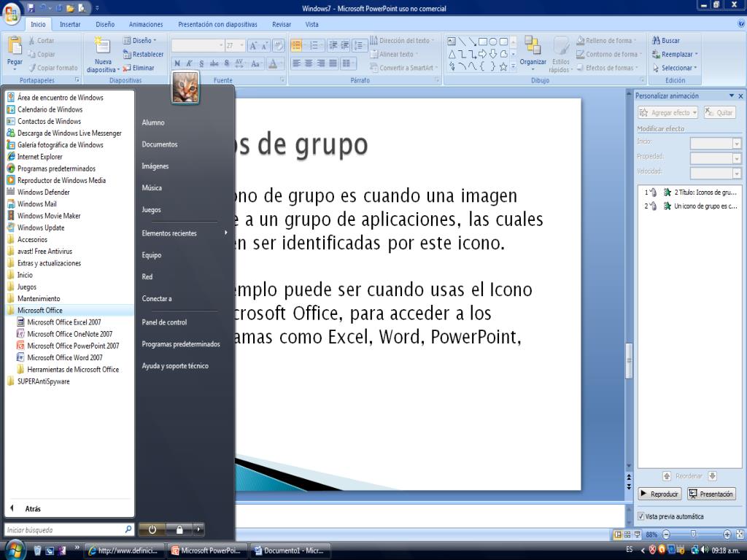Open the Animaciones tab
This screenshot has width=747, height=560.
pos(146,24)
